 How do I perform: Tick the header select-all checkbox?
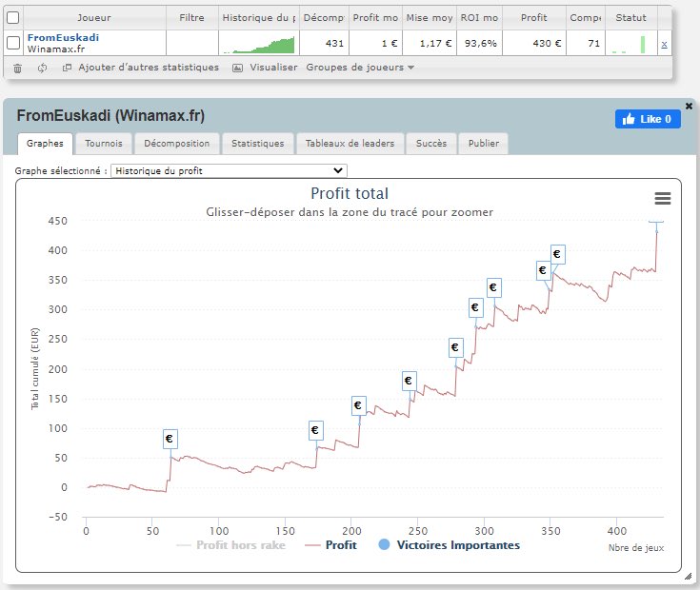click(x=13, y=17)
